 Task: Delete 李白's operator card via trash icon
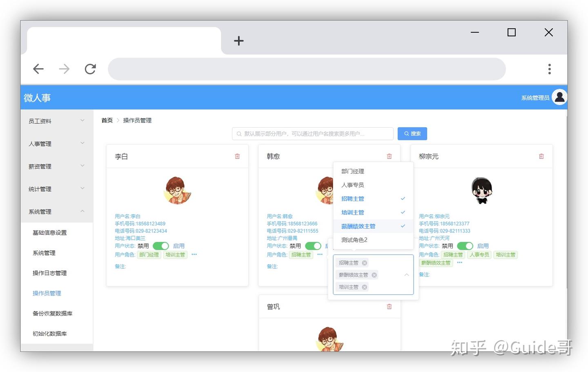(237, 156)
